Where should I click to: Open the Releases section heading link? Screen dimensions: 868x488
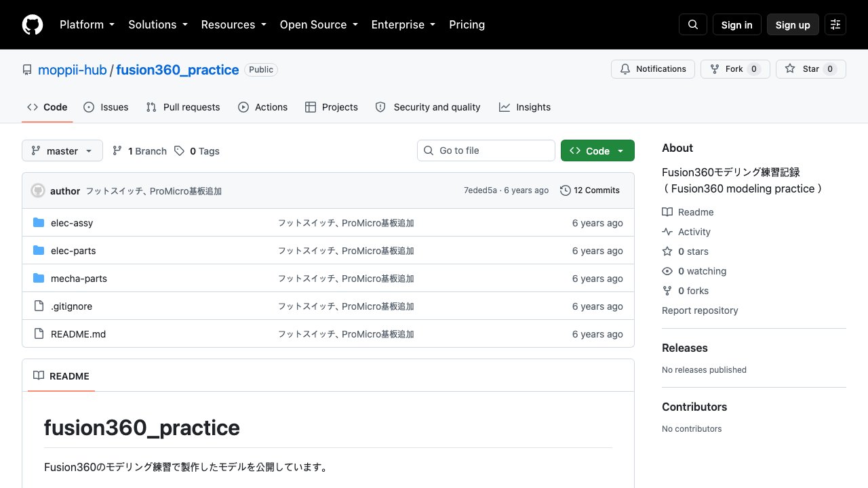(685, 348)
